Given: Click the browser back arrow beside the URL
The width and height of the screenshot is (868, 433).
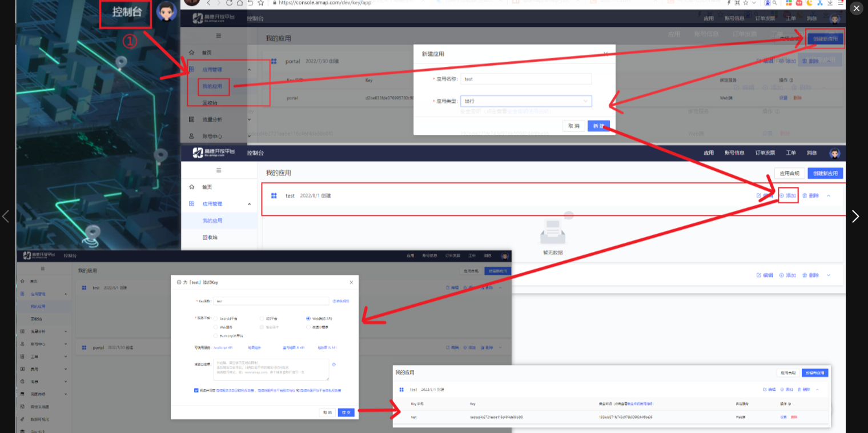Looking at the screenshot, I should 210,3.
